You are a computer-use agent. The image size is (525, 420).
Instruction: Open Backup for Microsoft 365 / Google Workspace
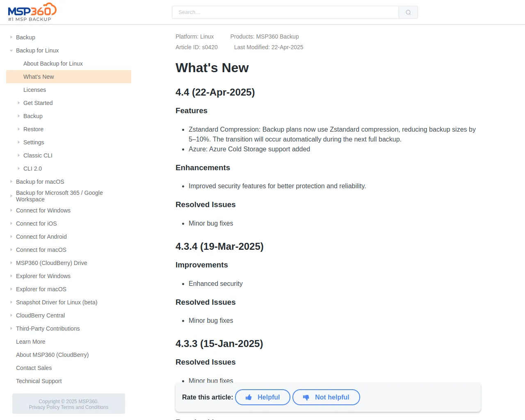click(59, 196)
